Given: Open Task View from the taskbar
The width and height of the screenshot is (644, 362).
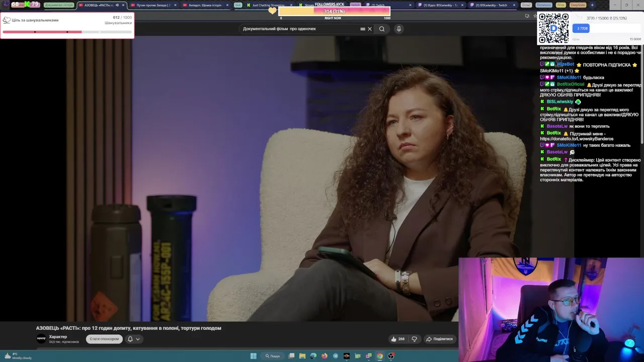Looking at the screenshot, I should [x=291, y=356].
